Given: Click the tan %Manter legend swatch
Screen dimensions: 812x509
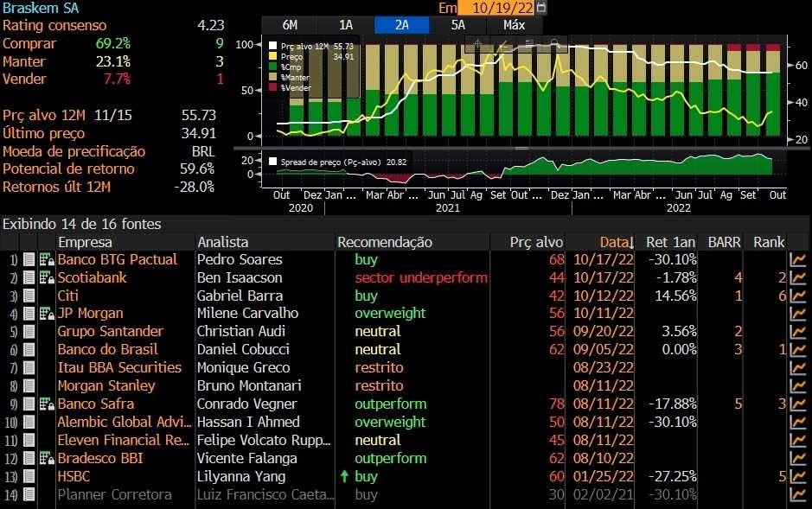Looking at the screenshot, I should click(x=273, y=77).
